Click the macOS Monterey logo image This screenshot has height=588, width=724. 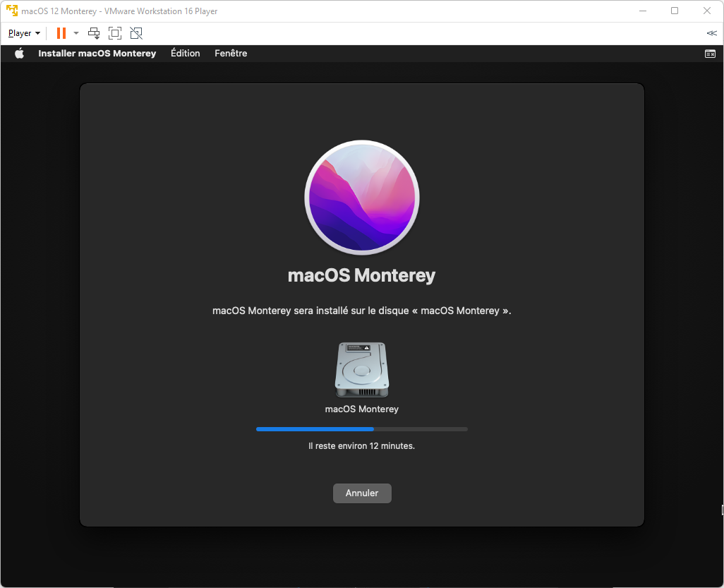(x=362, y=198)
